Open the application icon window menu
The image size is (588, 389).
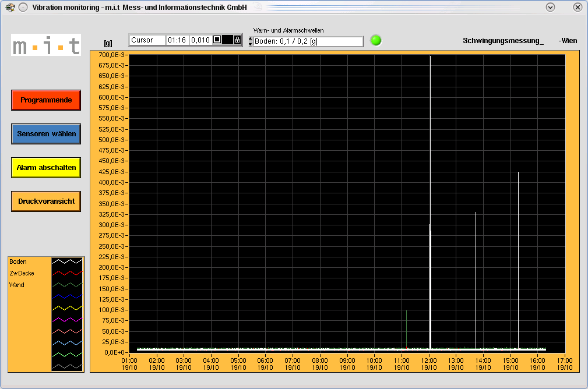[10, 7]
